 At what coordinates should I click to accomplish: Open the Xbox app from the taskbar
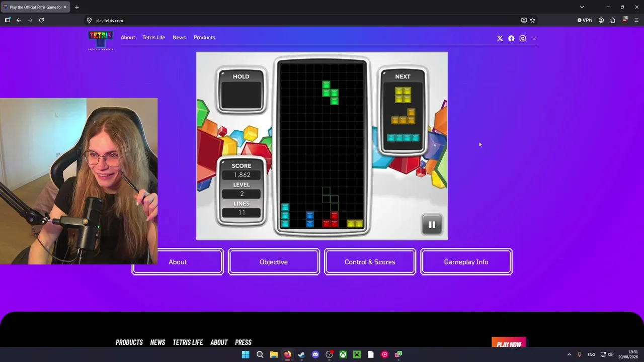click(343, 354)
